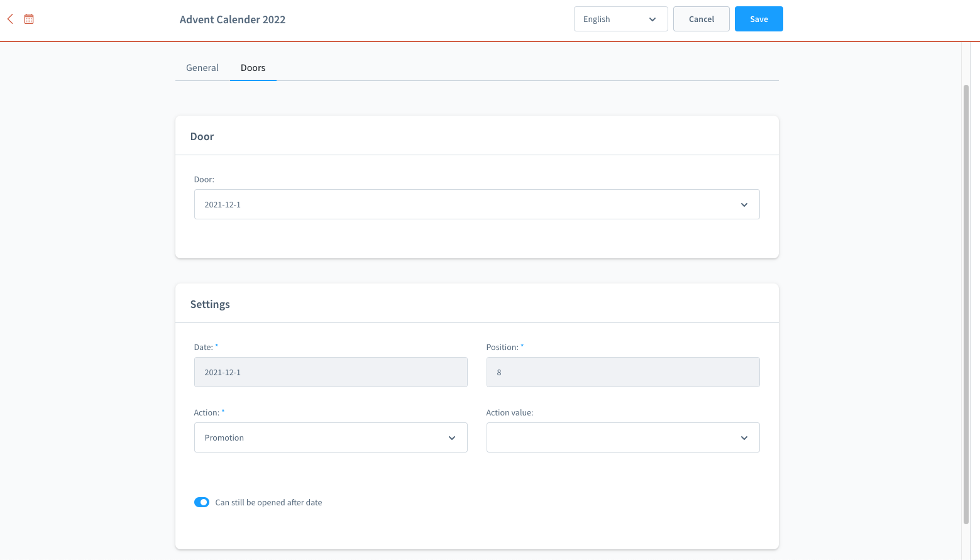Screen dimensions: 980x560
Task: Toggle Can still be opened after date
Action: pos(202,502)
